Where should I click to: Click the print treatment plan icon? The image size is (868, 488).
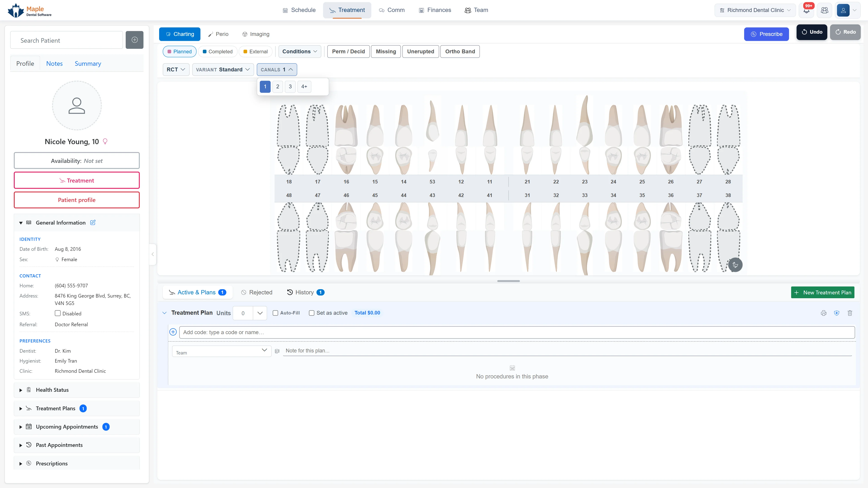[823, 313]
